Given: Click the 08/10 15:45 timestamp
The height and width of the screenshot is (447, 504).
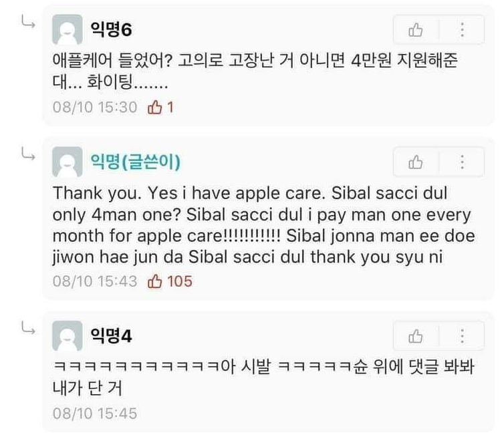Looking at the screenshot, I should click(94, 414).
